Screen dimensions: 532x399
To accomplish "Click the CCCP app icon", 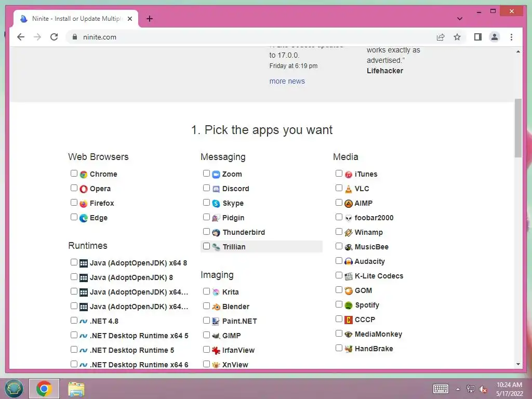I will [x=349, y=320].
